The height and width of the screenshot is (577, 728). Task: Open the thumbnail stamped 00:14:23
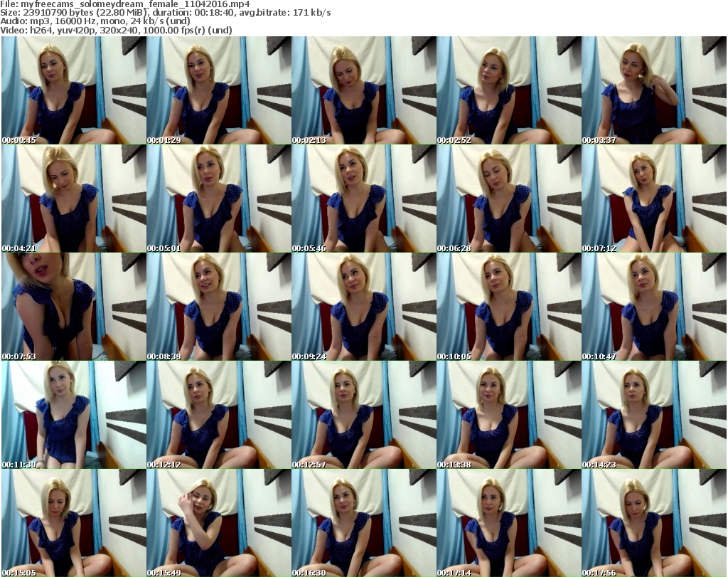tap(654, 415)
